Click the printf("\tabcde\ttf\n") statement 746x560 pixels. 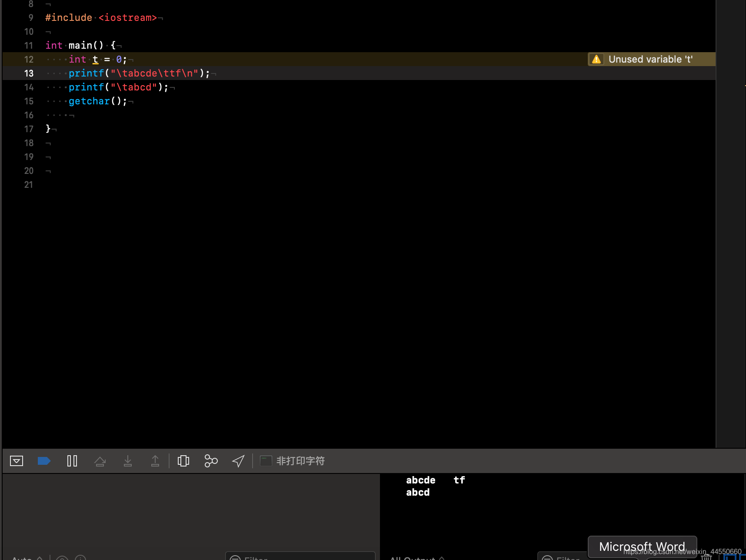coord(139,73)
